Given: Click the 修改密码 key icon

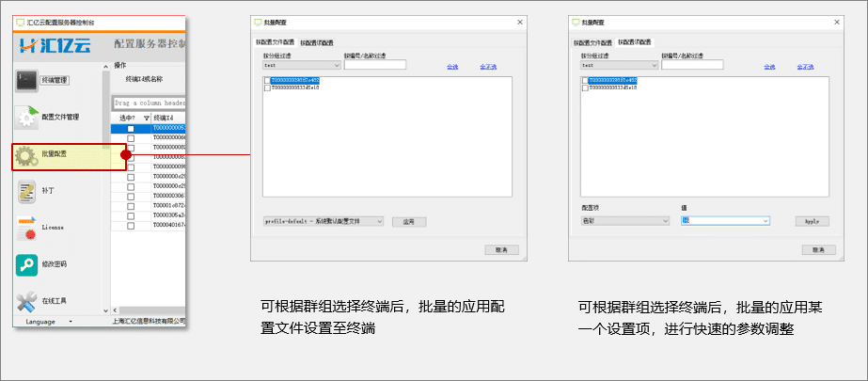Looking at the screenshot, I should click(26, 264).
